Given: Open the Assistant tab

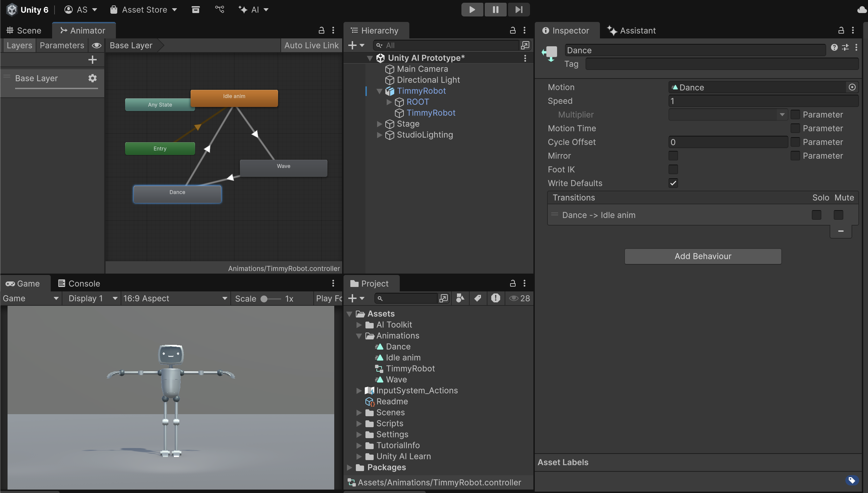Looking at the screenshot, I should (631, 31).
